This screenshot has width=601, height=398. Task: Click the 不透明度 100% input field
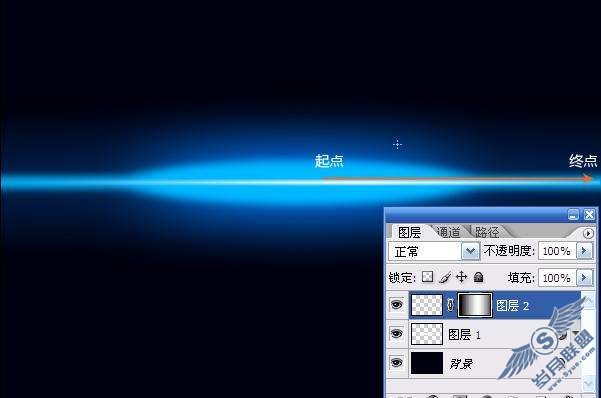557,251
